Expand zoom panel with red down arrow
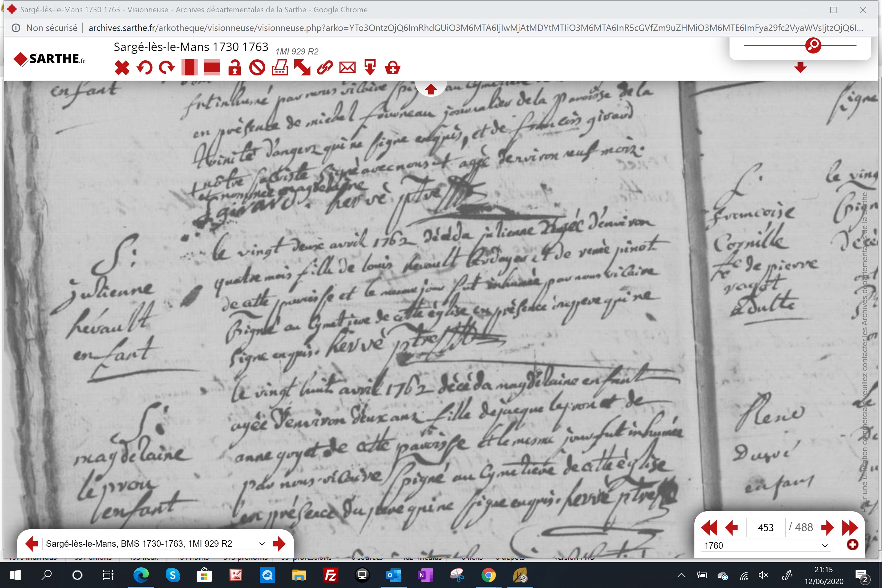The height and width of the screenshot is (588, 882). pyautogui.click(x=800, y=67)
